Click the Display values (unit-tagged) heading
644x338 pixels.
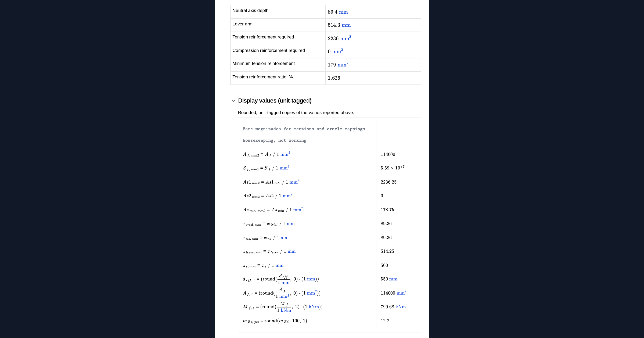(x=275, y=101)
